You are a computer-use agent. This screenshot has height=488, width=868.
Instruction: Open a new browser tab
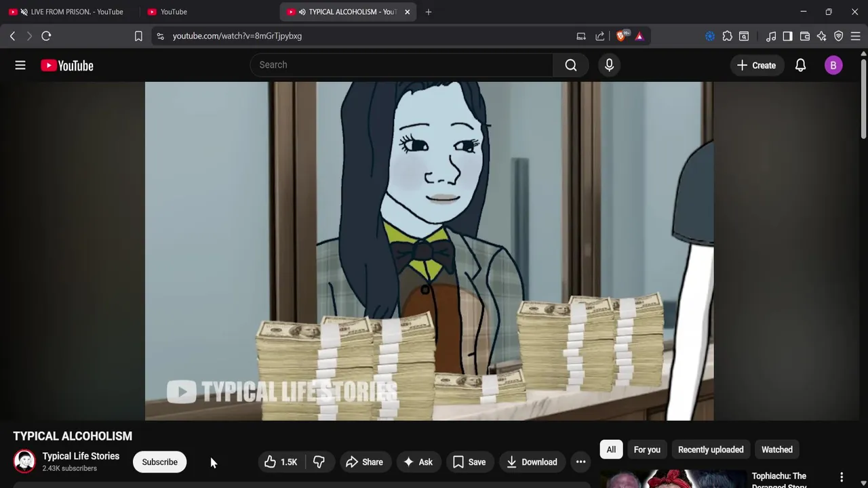point(428,12)
